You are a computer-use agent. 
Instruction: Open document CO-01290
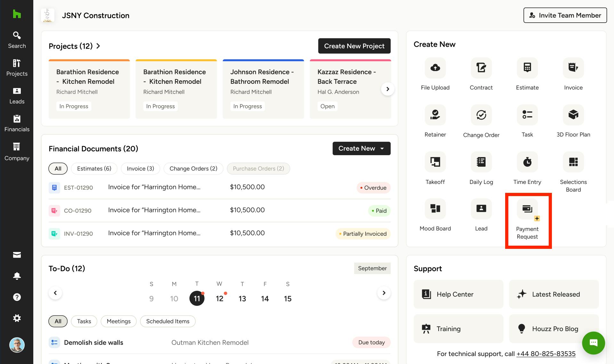pyautogui.click(x=219, y=210)
